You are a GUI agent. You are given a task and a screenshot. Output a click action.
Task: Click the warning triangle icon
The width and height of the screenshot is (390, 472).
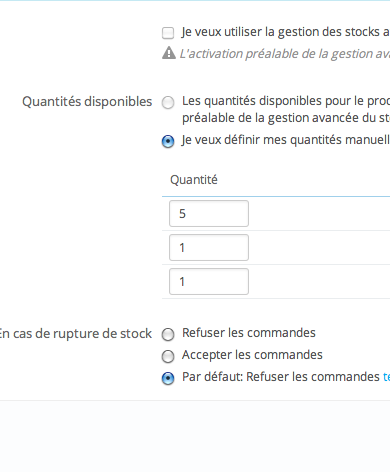(x=169, y=53)
